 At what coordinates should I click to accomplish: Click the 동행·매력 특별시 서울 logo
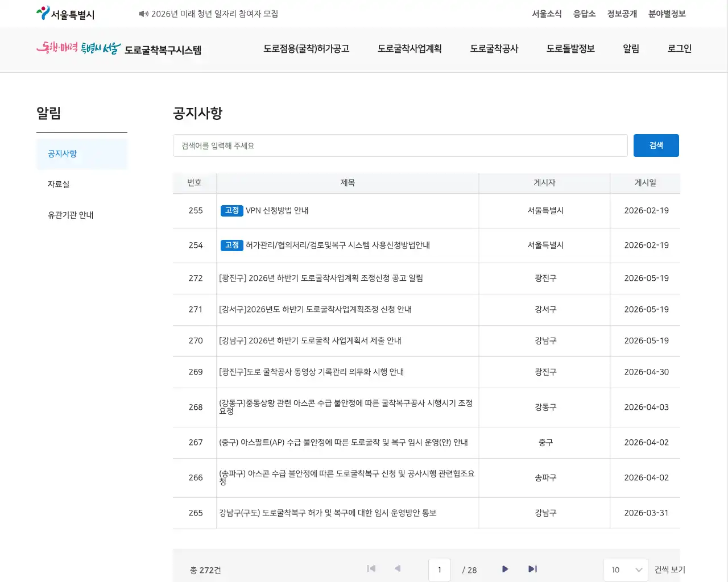78,48
